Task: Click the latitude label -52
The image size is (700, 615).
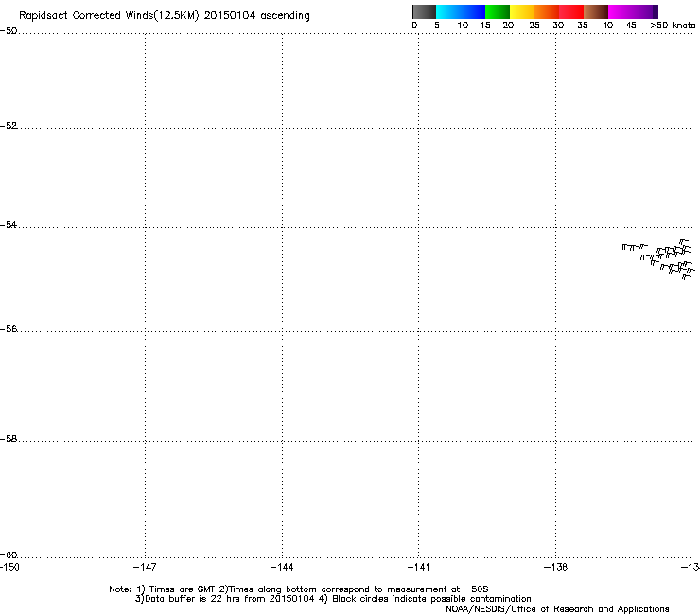Action: point(9,126)
